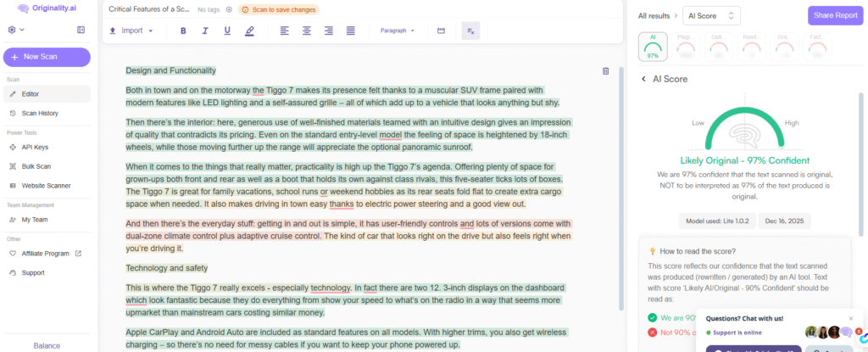Open the Import dropdown
The height and width of the screenshot is (352, 868).
pyautogui.click(x=131, y=31)
